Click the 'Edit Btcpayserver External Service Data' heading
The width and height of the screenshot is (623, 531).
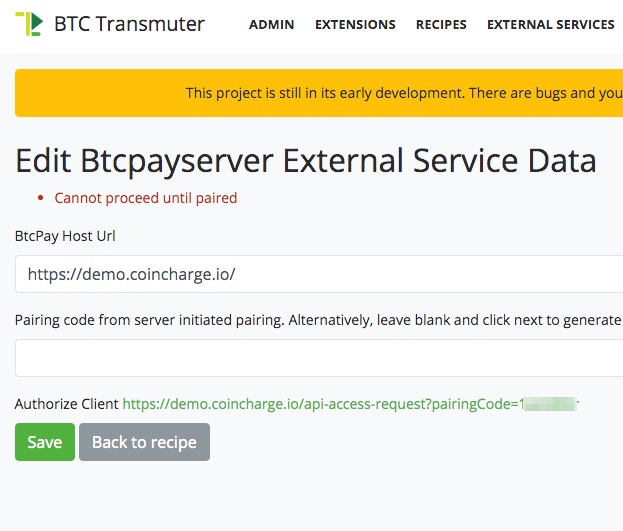point(306,161)
